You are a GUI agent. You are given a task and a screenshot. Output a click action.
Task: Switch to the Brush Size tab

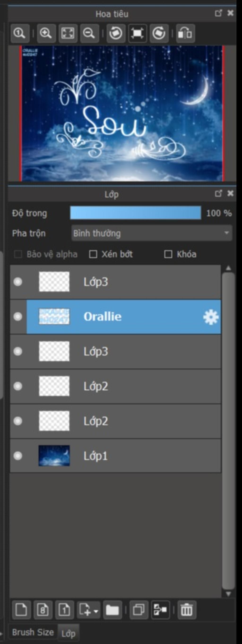click(x=33, y=632)
